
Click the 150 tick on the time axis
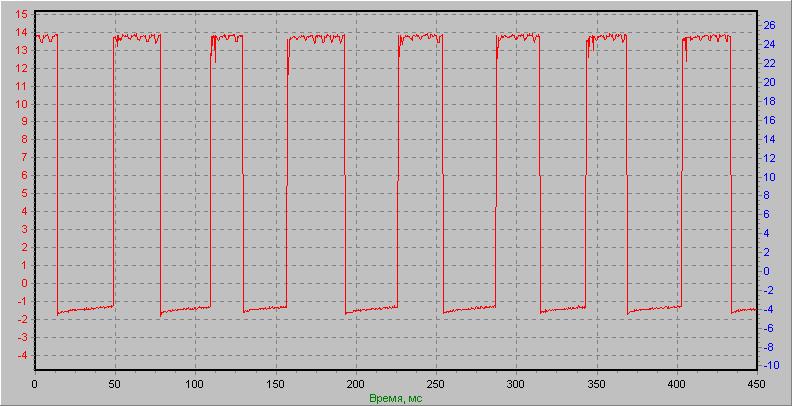point(276,384)
